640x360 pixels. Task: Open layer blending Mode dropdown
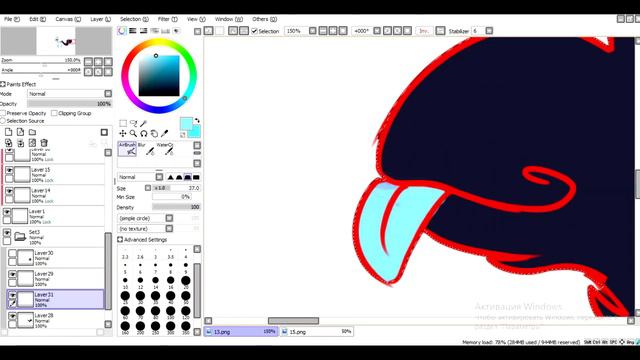tap(70, 94)
